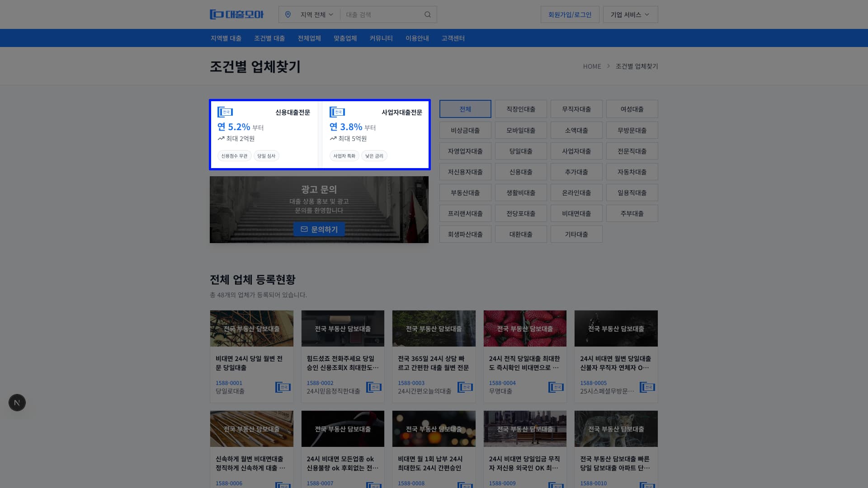Click the HOME breadcrumb link

tap(592, 66)
